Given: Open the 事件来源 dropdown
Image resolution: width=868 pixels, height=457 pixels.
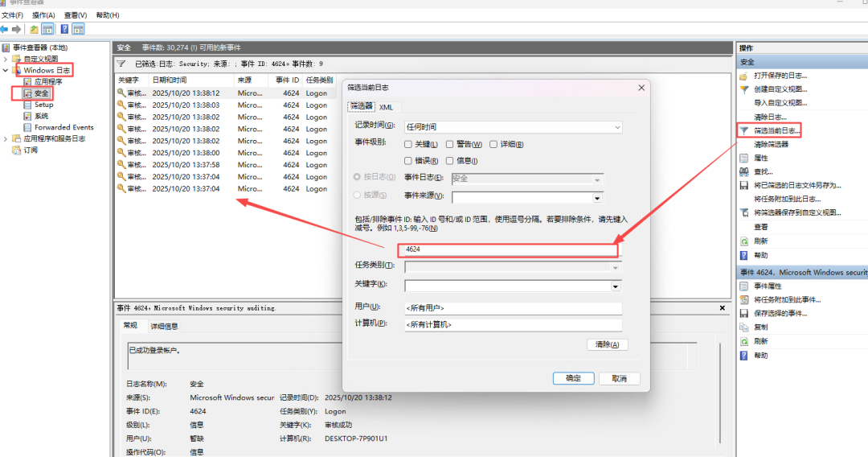Looking at the screenshot, I should pyautogui.click(x=527, y=198).
